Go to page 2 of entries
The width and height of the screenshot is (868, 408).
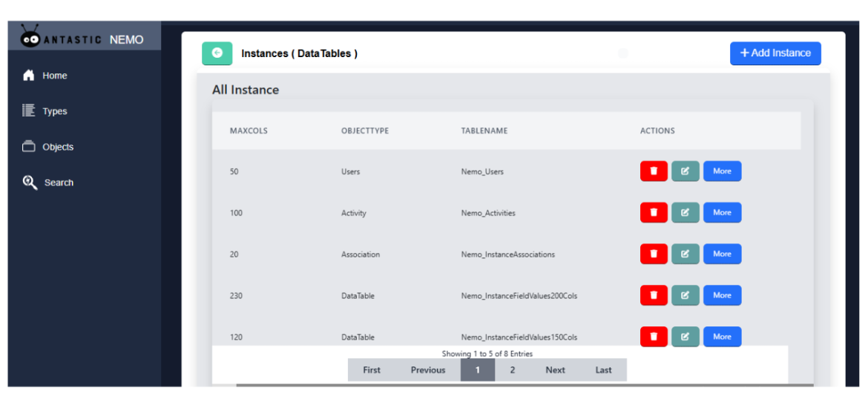point(512,370)
